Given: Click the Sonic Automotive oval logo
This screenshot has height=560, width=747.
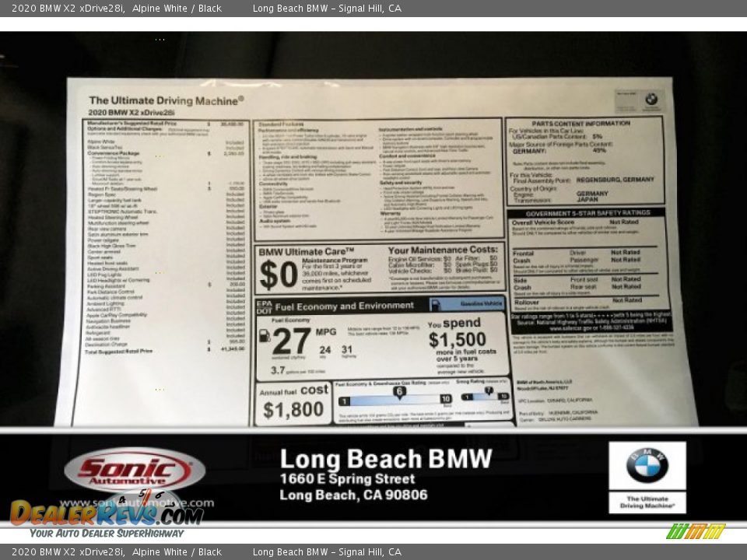Looking at the screenshot, I should 135,470.
